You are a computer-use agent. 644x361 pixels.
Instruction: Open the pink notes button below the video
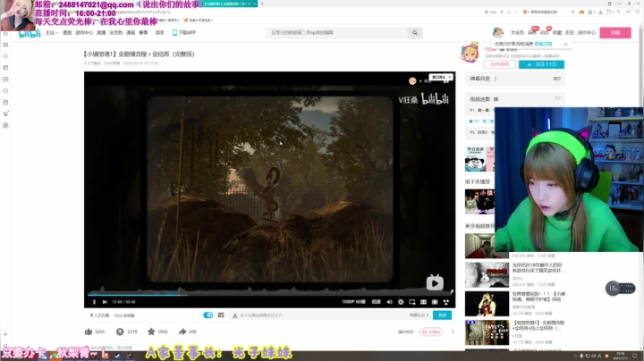tap(431, 332)
